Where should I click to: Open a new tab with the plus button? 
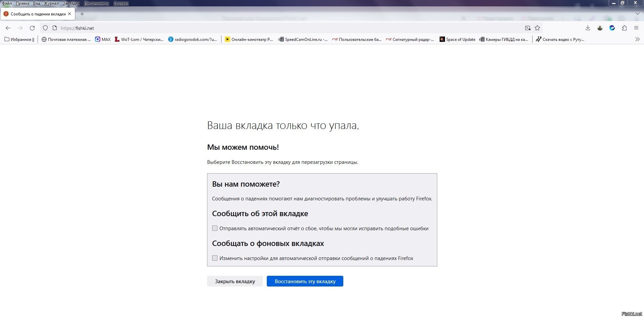82,14
